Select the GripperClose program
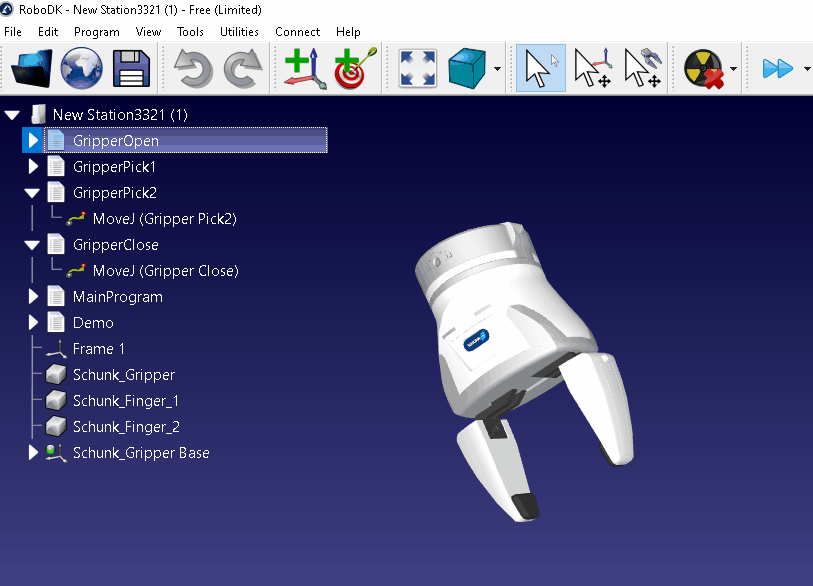 click(x=116, y=245)
